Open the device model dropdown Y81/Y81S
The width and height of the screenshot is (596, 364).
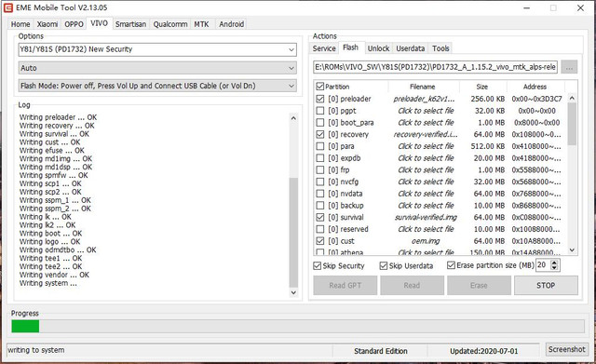tap(157, 49)
